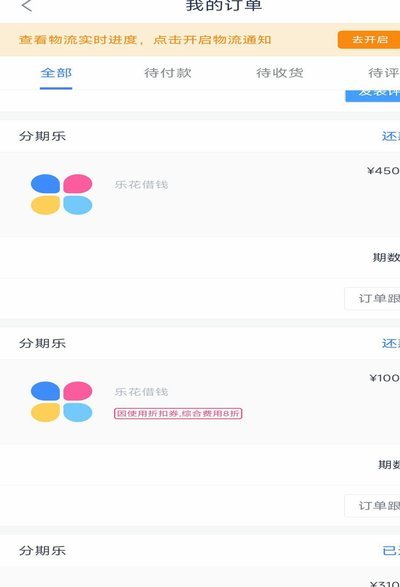Open the first 乐花借钱 flower logo

[x=61, y=194]
